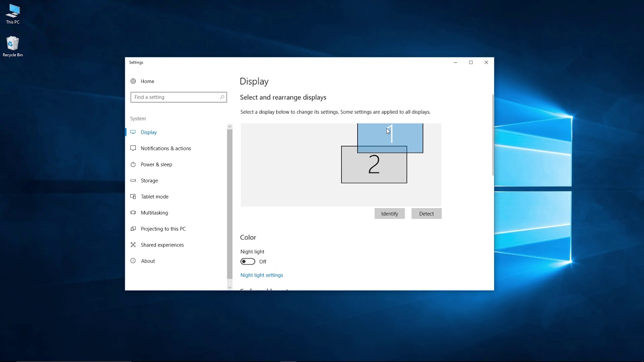
Task: Select the Tablet mode icon
Action: [133, 197]
